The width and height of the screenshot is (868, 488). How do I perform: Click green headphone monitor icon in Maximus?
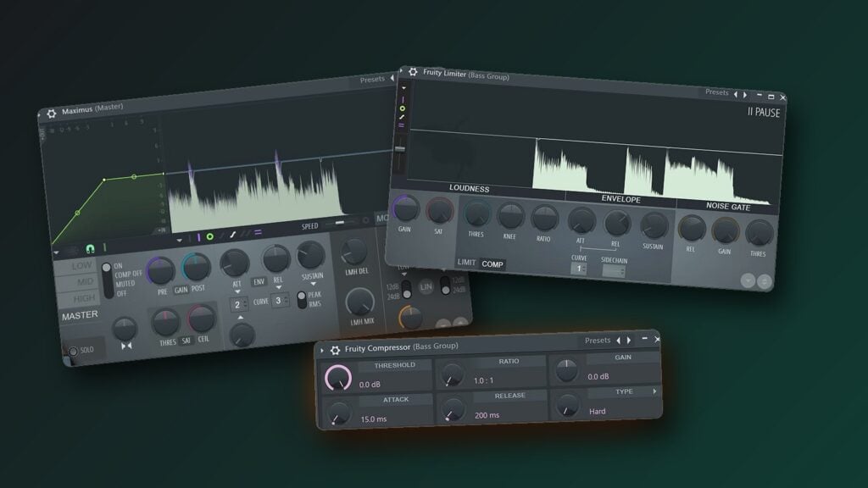[90, 248]
